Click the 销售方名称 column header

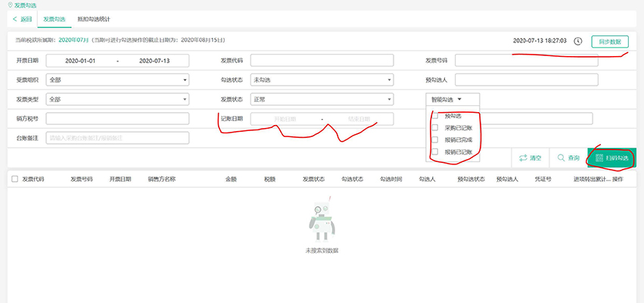coord(162,180)
